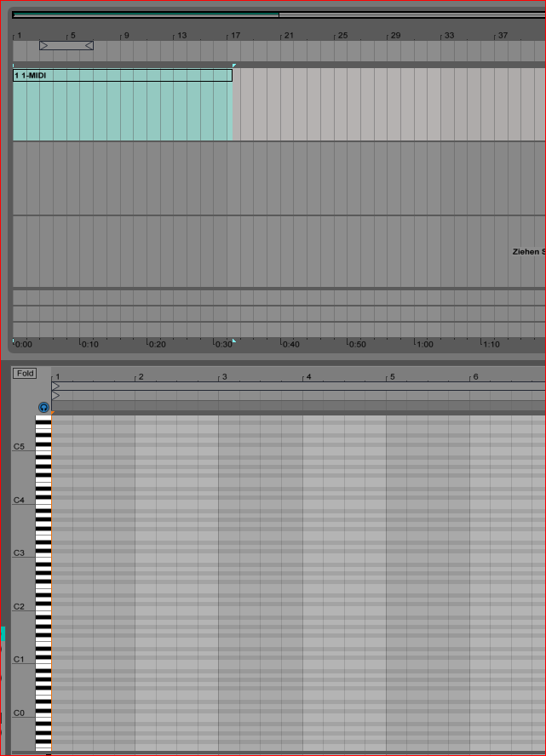546x756 pixels.
Task: Click bar 1 in the MIDI editor ruler
Action: (x=58, y=376)
